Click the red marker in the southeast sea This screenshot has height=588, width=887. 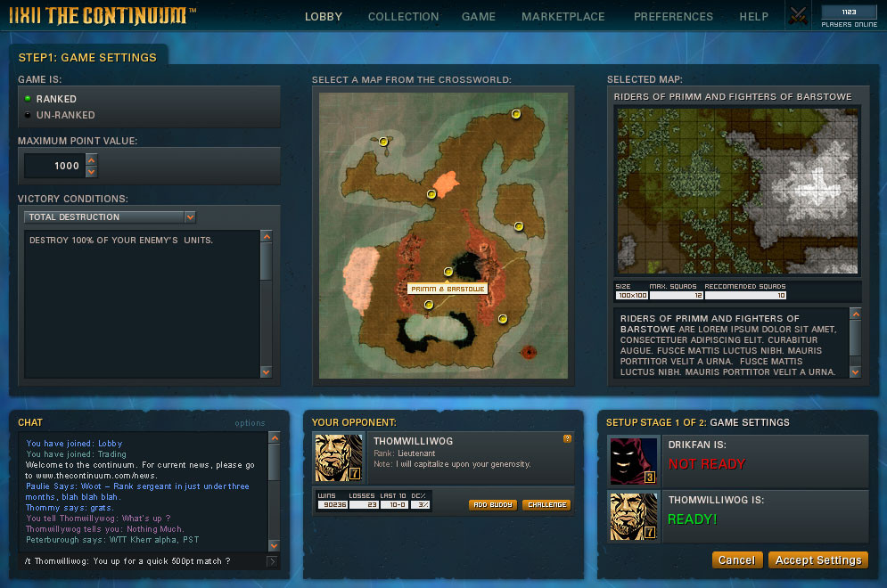point(529,352)
